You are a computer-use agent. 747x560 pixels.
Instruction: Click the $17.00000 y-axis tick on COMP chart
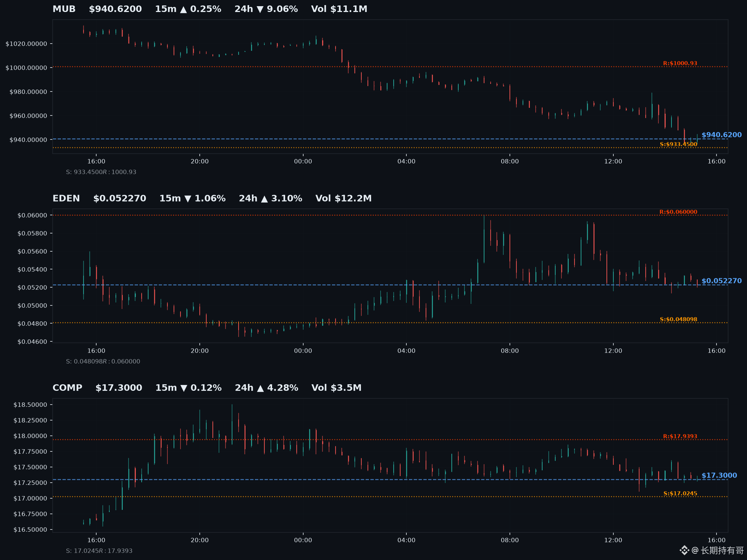click(x=31, y=499)
